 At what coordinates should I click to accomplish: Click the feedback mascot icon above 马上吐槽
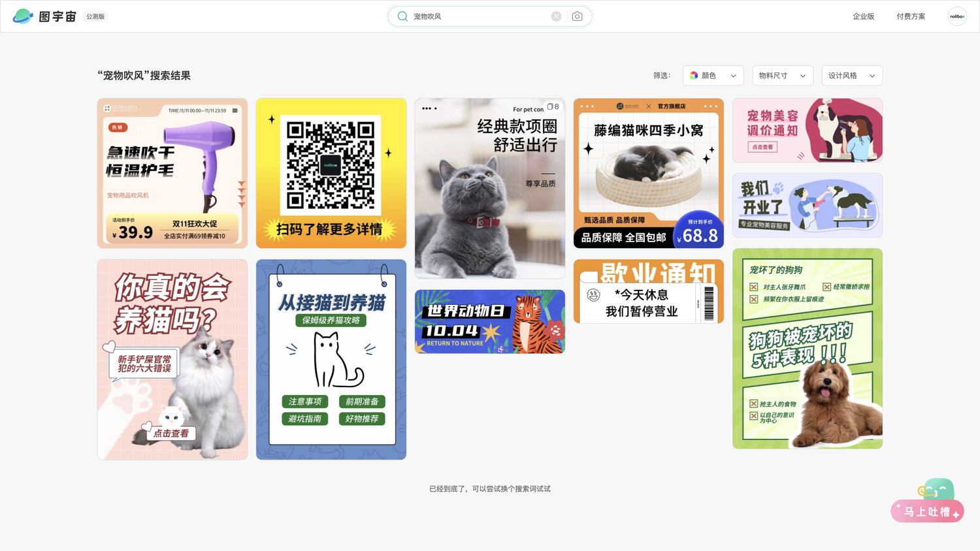937,489
